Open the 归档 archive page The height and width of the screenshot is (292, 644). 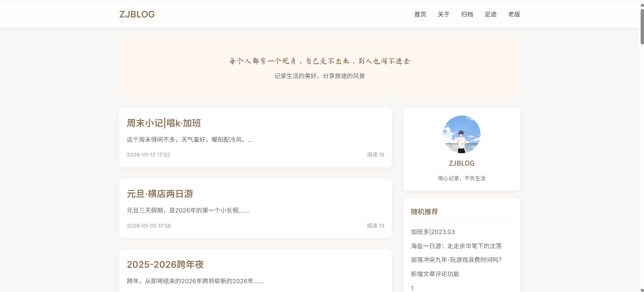click(467, 14)
